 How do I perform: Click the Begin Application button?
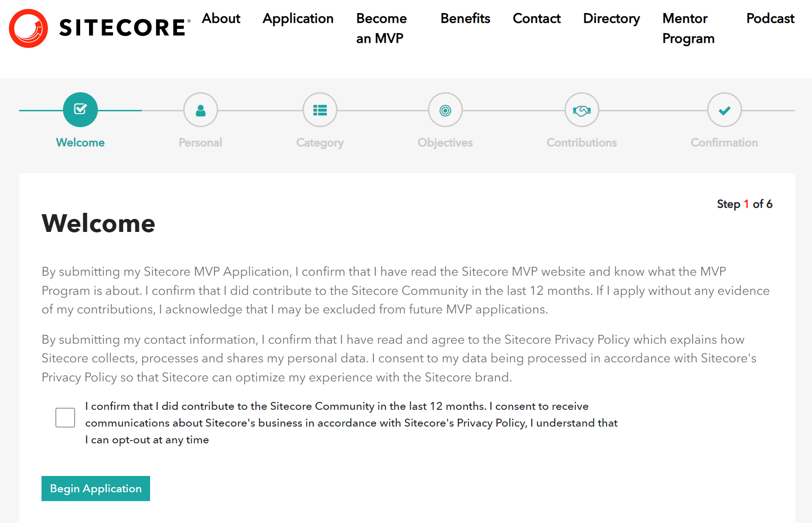[x=96, y=489]
